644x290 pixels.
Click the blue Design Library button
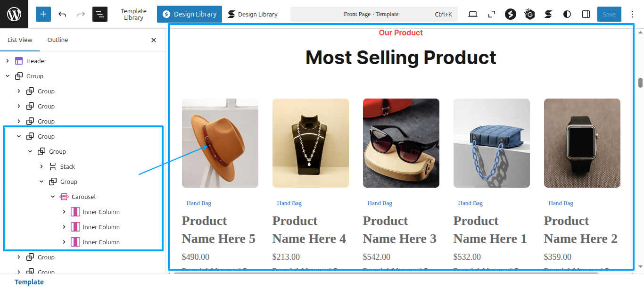[190, 14]
